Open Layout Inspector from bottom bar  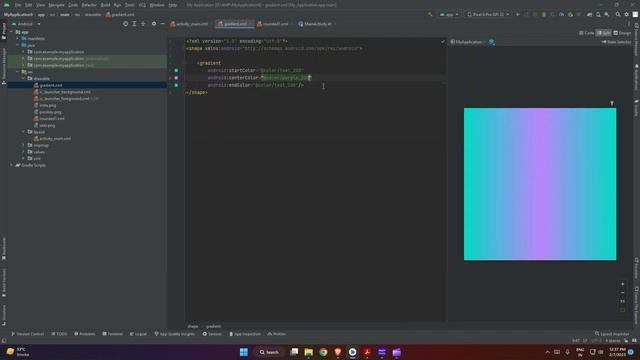click(612, 334)
